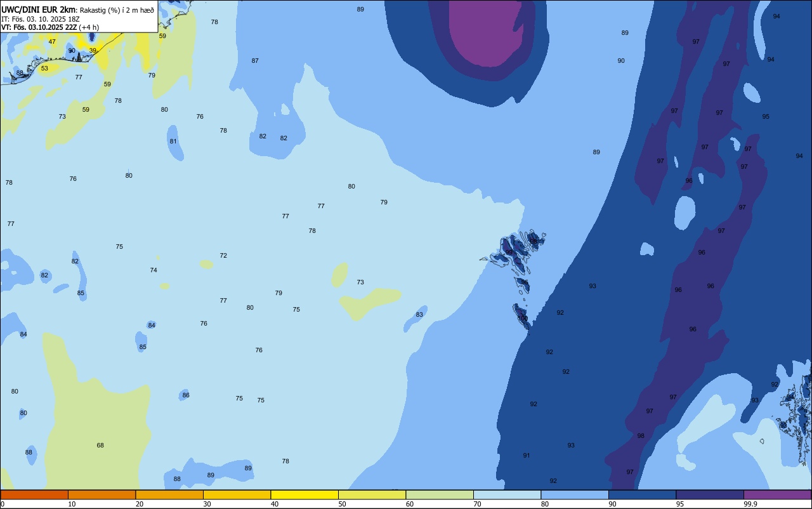The width and height of the screenshot is (812, 509).
Task: Click the 'IT: Fös. 03. 10. 2025 18Z' line
Action: coord(40,18)
